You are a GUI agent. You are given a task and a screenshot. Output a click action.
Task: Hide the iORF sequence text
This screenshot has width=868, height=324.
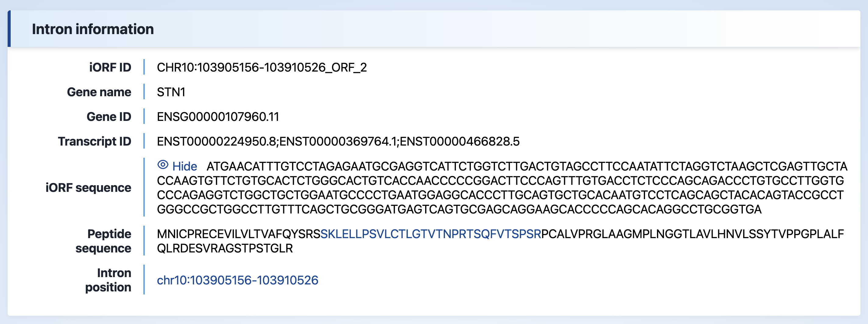tap(184, 166)
